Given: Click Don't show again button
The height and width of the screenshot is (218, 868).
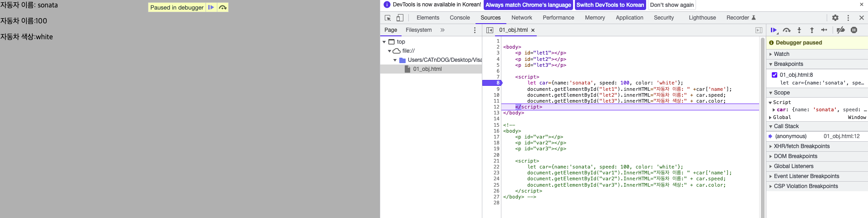Looking at the screenshot, I should (x=672, y=5).
